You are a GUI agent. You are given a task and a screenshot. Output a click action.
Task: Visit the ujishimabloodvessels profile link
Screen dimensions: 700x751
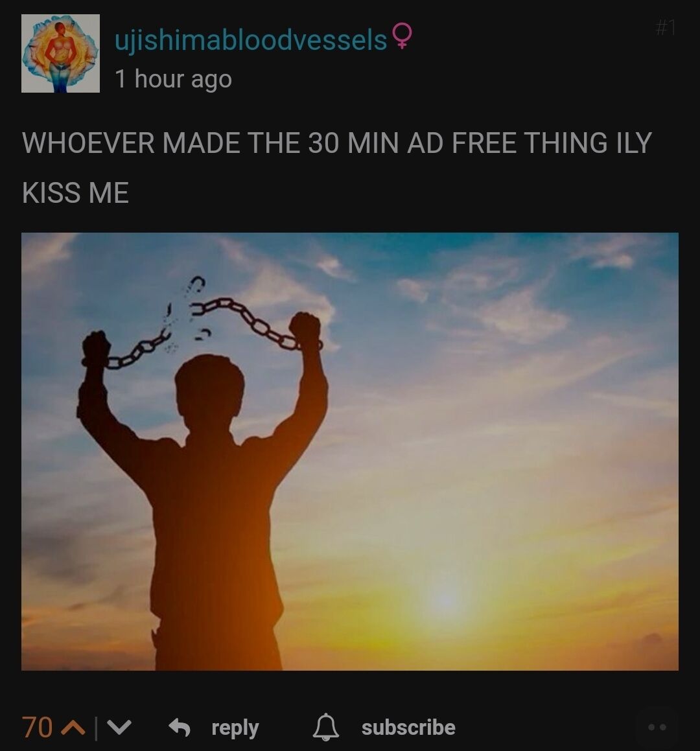(251, 40)
